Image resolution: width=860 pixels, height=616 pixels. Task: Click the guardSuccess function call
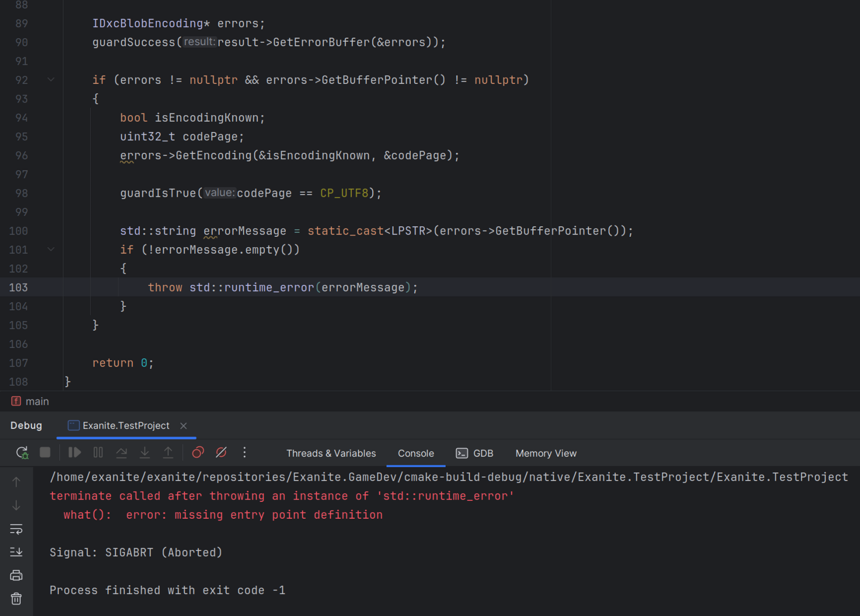pos(134,42)
